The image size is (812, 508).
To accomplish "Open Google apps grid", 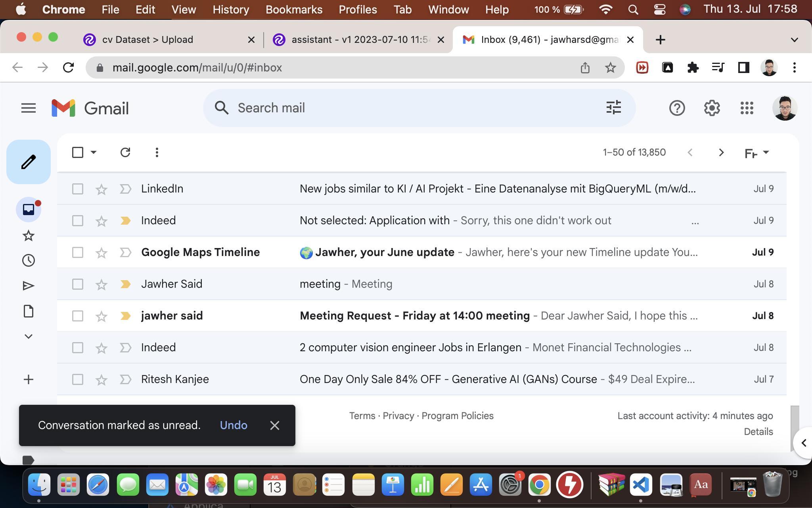I will coord(747,108).
